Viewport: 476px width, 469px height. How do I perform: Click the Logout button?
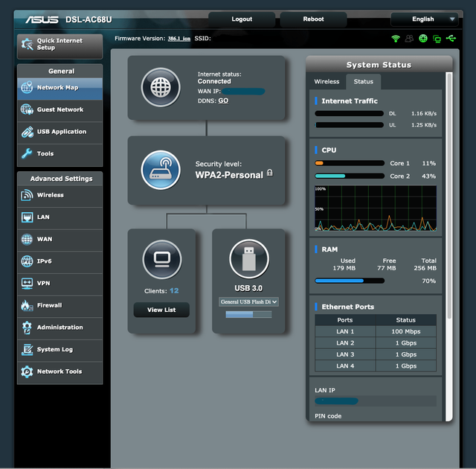(x=242, y=19)
